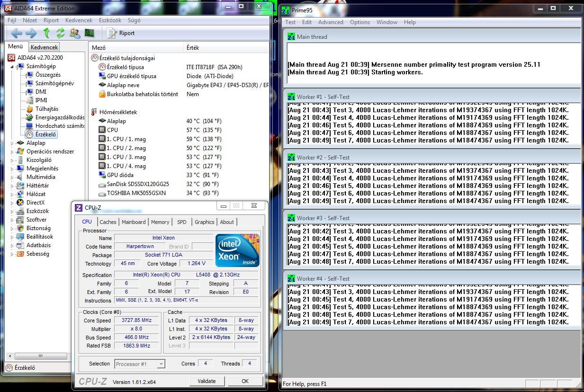
Task: Click AIDA64 v2.70.2200 root node
Action: coord(40,58)
